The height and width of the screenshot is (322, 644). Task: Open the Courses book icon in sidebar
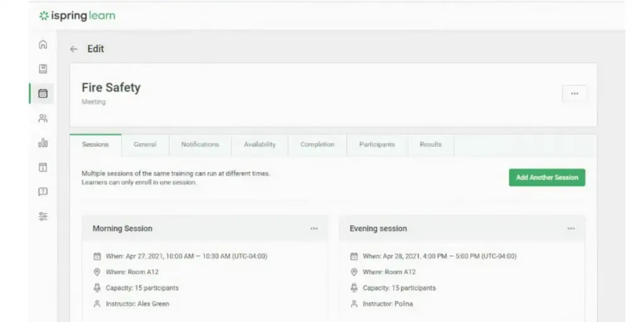coord(43,69)
